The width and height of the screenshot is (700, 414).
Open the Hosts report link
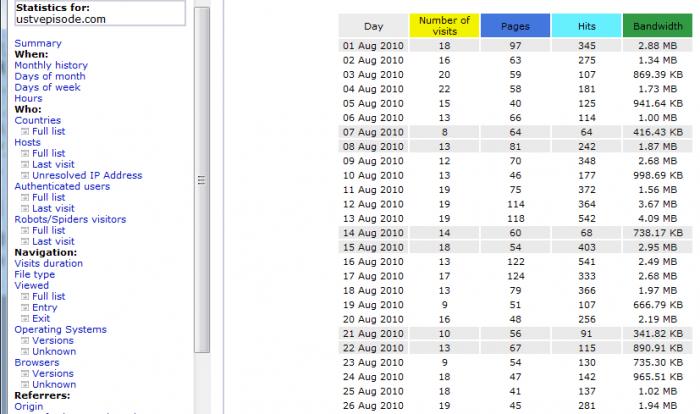tap(27, 142)
